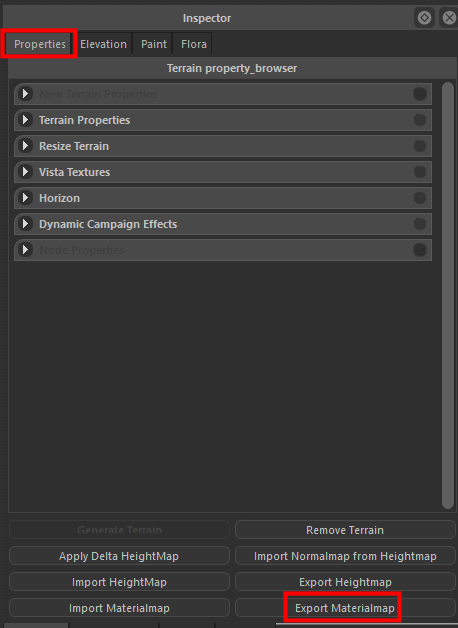Click the Export Heightmap button
Image resolution: width=458 pixels, height=628 pixels.
click(x=345, y=582)
